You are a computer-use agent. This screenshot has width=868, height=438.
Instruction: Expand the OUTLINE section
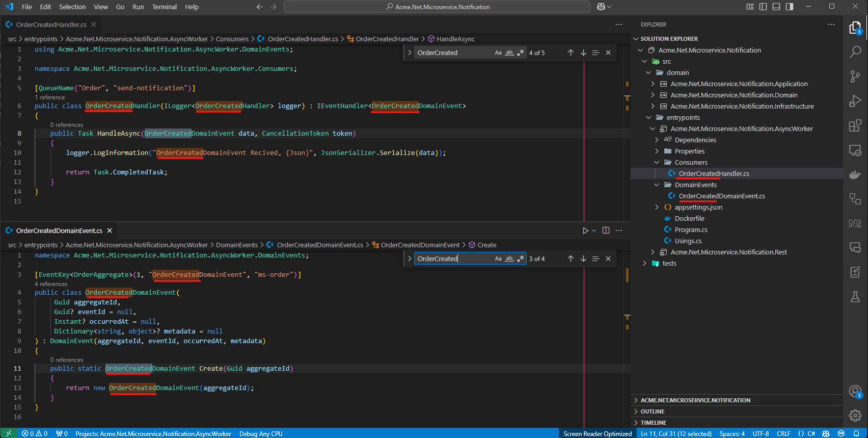point(737,411)
